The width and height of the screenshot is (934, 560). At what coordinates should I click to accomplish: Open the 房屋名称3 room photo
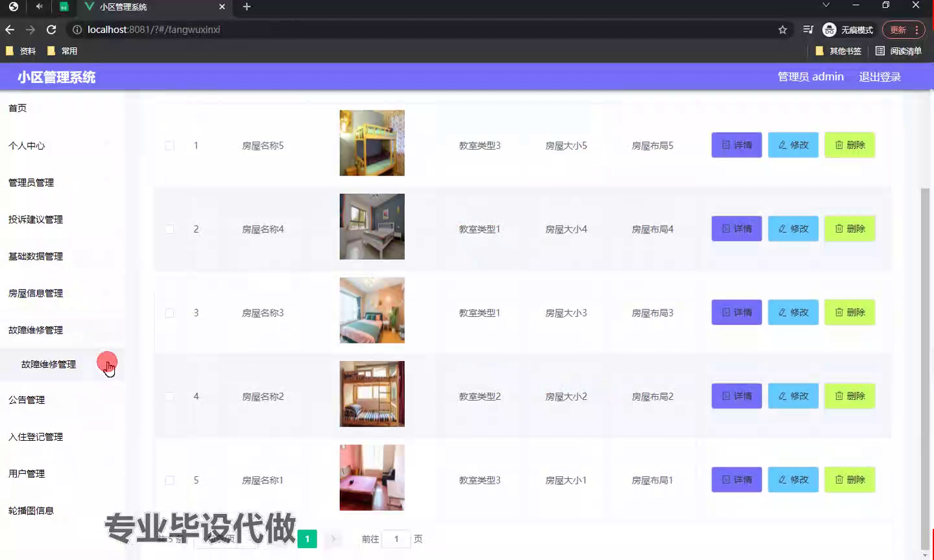tap(372, 310)
